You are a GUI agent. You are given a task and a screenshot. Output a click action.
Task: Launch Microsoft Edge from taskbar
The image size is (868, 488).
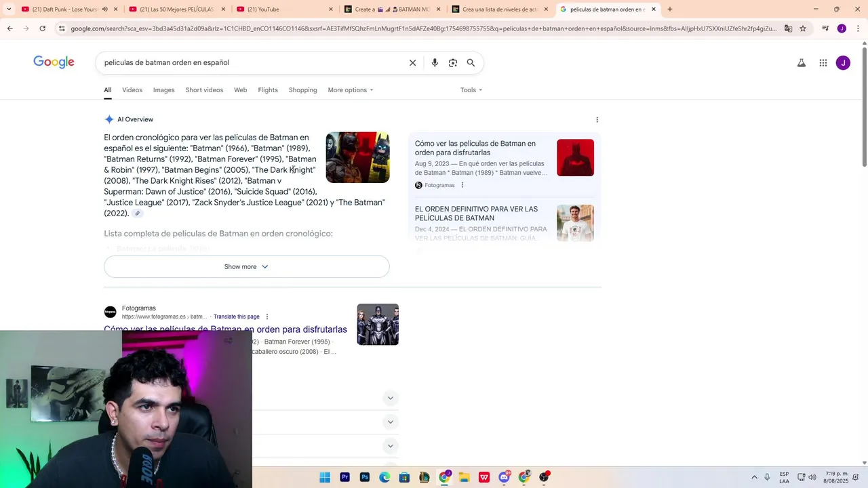click(x=384, y=477)
